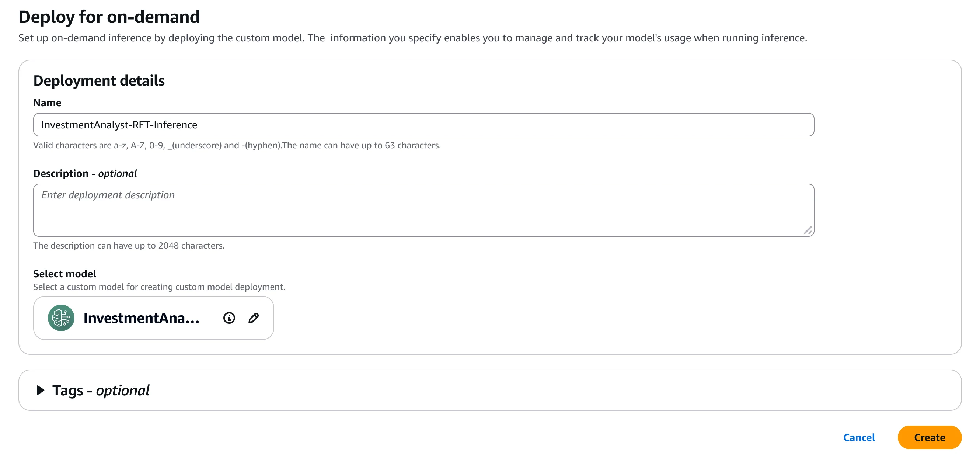This screenshot has height=468, width=980.
Task: Select the InvestmentAna... model name text
Action: coord(141,318)
